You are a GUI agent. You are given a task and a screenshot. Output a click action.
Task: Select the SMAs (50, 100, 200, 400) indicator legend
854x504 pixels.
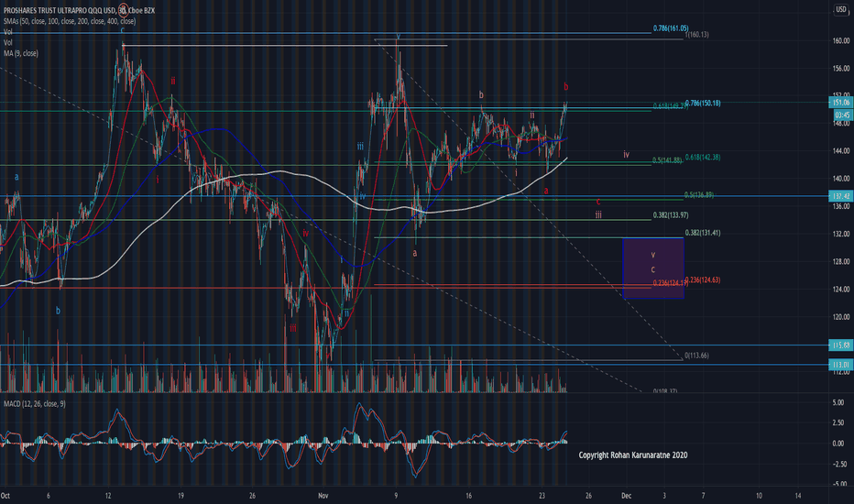pyautogui.click(x=70, y=21)
